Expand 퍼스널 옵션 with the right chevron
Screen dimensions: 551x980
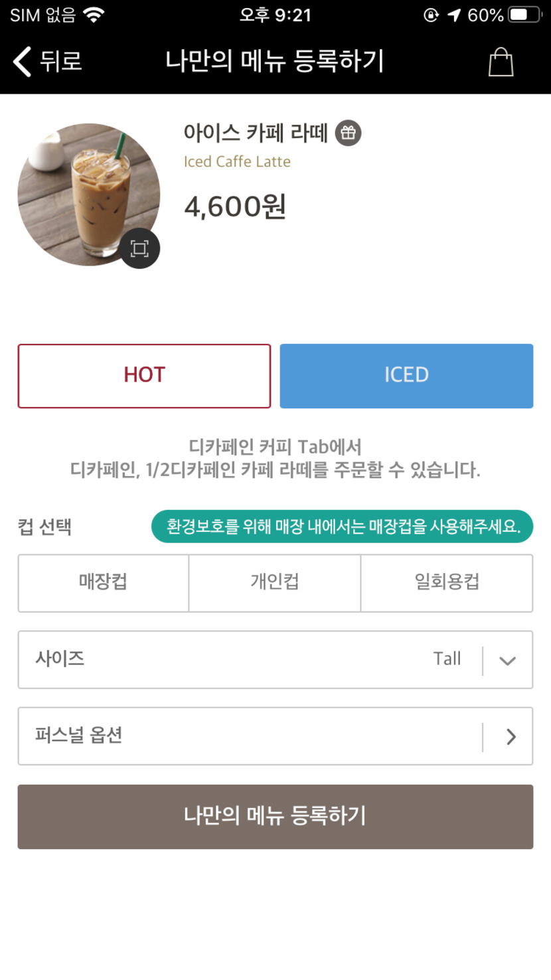click(x=511, y=736)
